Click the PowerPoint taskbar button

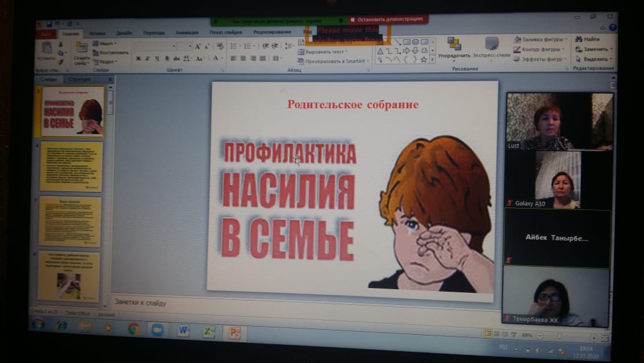tap(234, 332)
